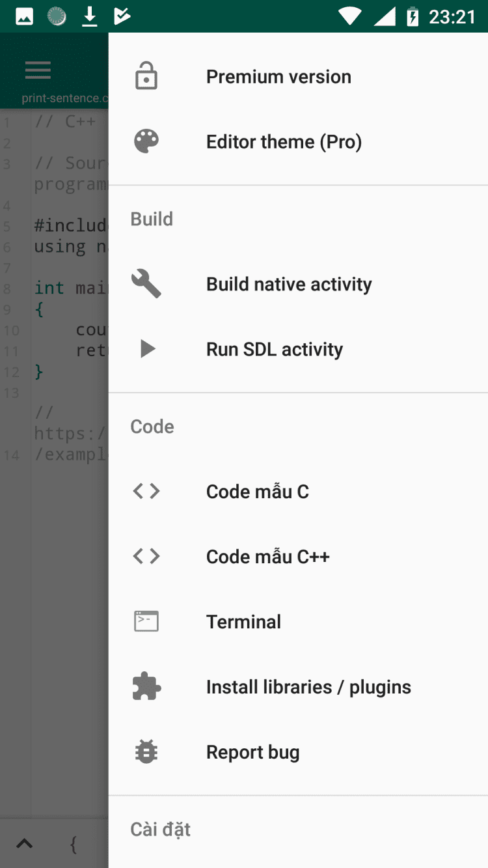
Task: Tap the play icon for Run SDL activity
Action: (x=148, y=349)
